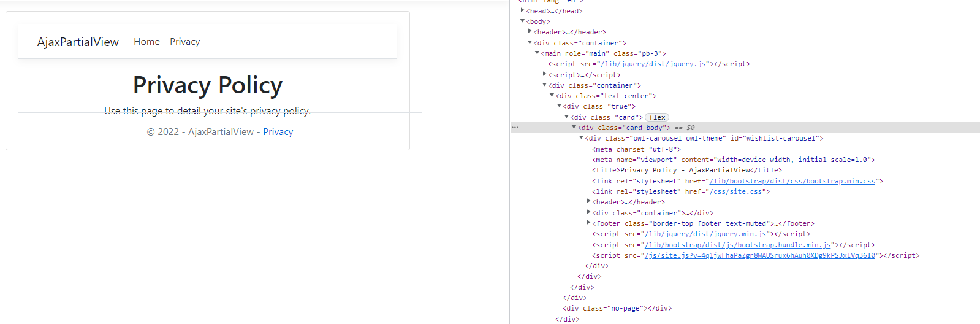Image resolution: width=980 pixels, height=324 pixels.
Task: Open the /lib/jquery/dist/jquery.js source link
Action: coord(653,64)
